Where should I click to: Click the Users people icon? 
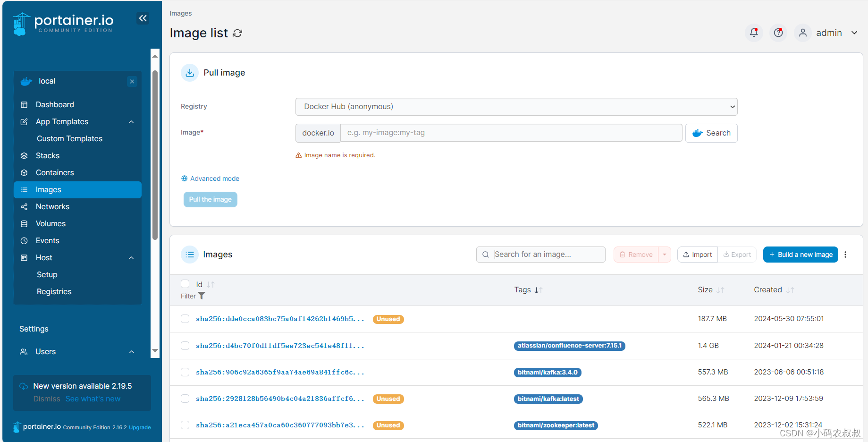24,352
